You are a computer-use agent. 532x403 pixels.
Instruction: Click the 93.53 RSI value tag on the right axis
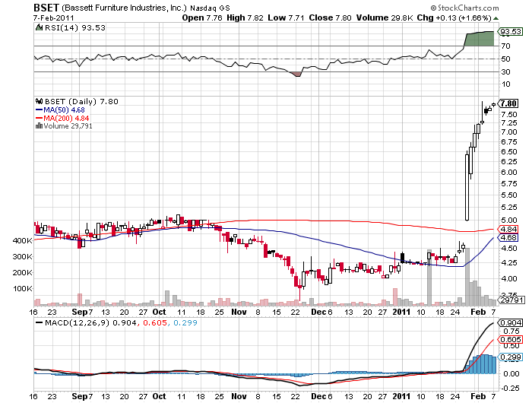click(511, 32)
